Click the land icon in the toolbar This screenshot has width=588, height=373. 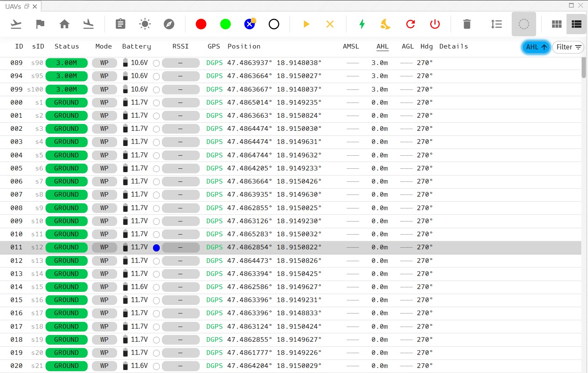pos(89,24)
